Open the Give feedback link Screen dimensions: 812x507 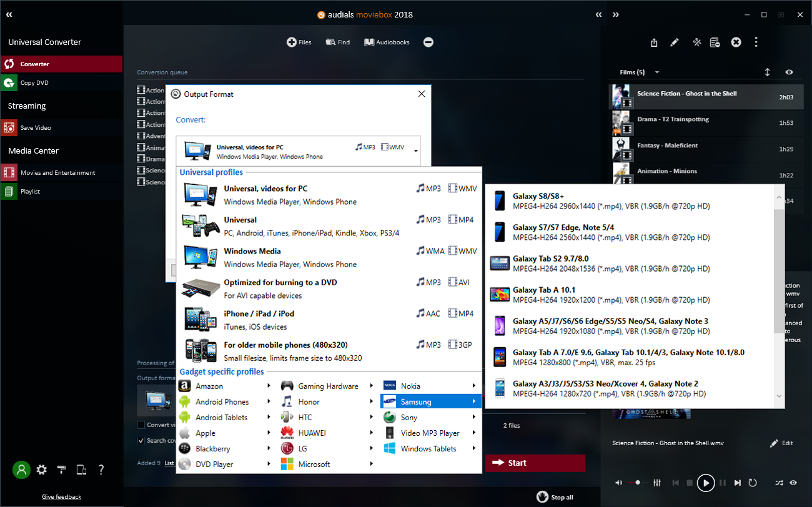tap(61, 497)
